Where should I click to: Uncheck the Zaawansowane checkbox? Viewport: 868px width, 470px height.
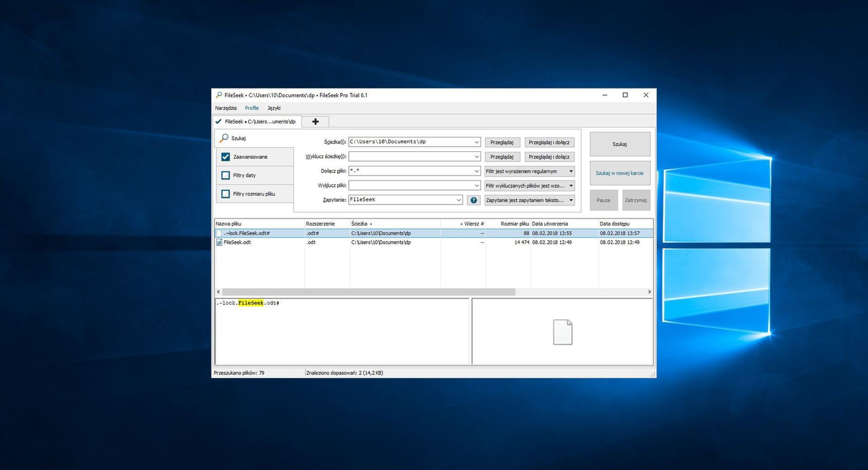(x=226, y=157)
